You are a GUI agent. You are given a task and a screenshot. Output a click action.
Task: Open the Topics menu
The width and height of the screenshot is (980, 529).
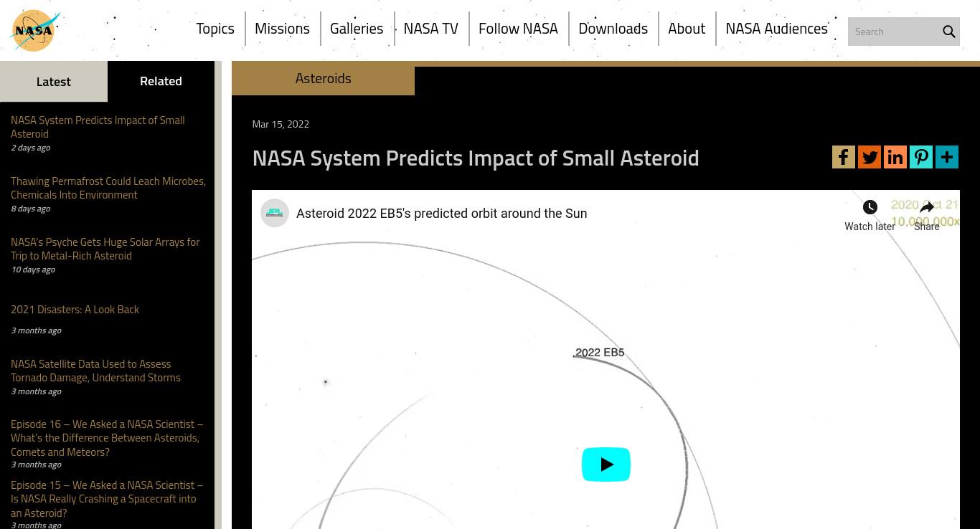tap(215, 29)
